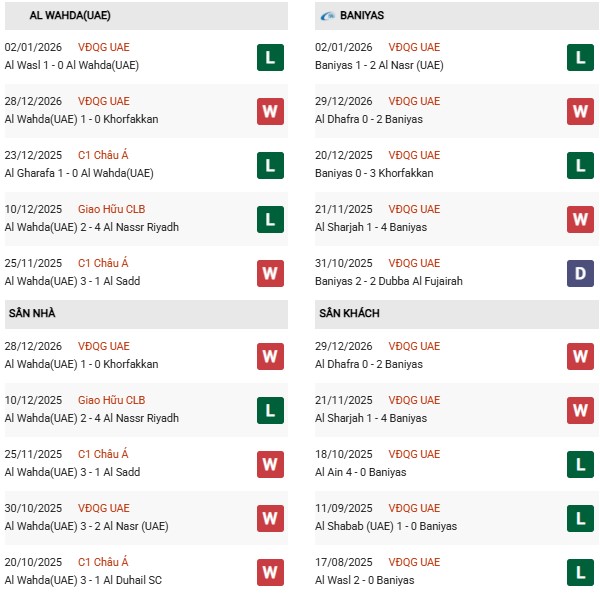This screenshot has height=593, width=600.
Task: Open the SÂN KHÁCH section header
Action: click(x=351, y=314)
